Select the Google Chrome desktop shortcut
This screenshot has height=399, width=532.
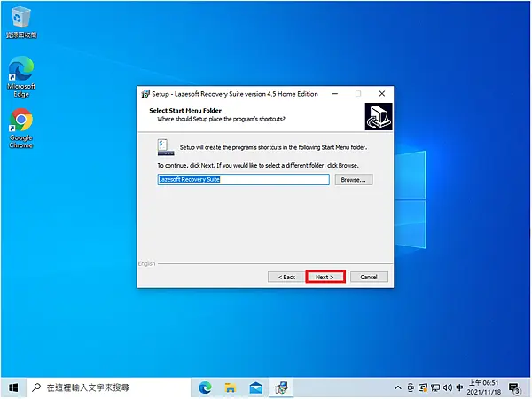pos(21,129)
